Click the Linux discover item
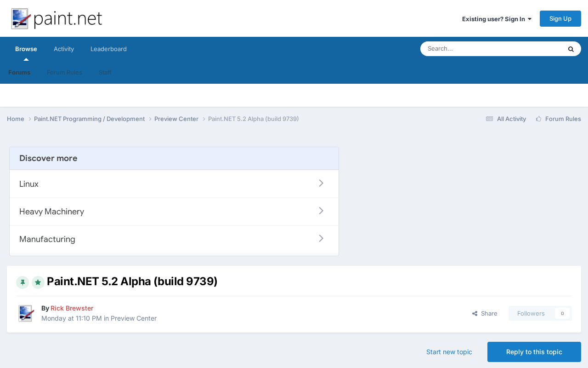 174,184
